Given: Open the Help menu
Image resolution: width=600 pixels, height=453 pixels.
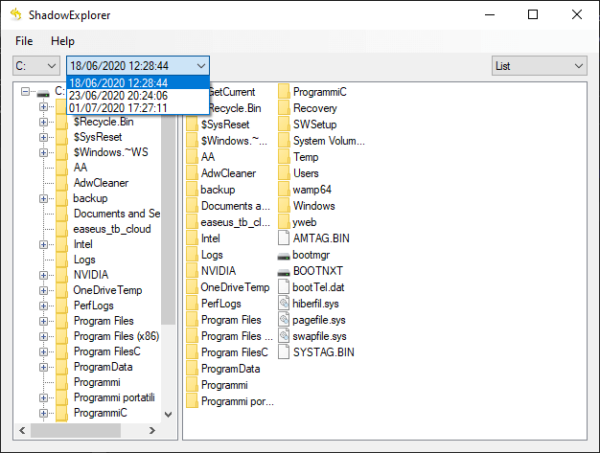Looking at the screenshot, I should 63,41.
